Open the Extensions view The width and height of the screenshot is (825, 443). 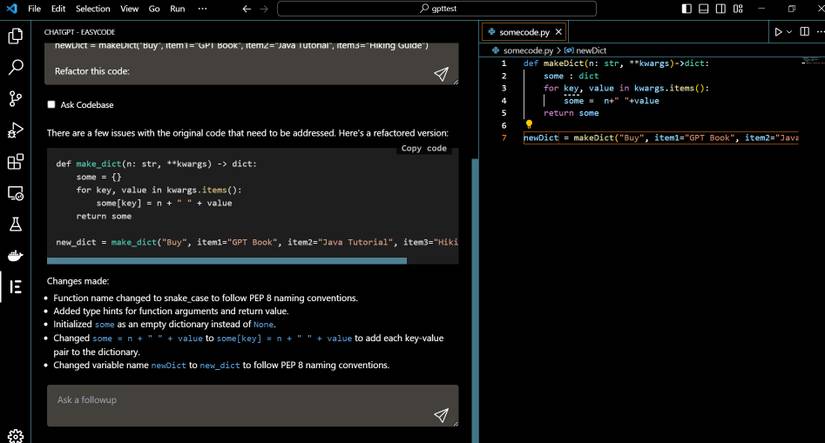coord(15,161)
